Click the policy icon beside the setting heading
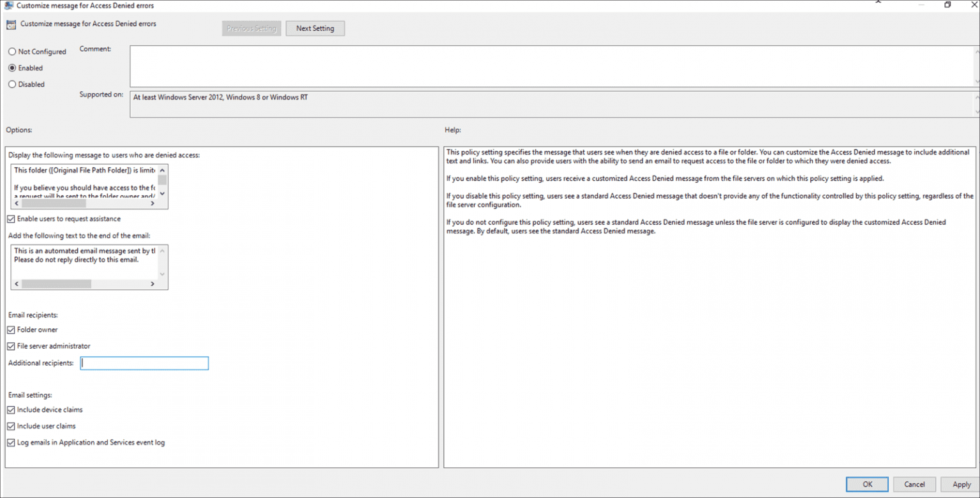 coord(10,24)
